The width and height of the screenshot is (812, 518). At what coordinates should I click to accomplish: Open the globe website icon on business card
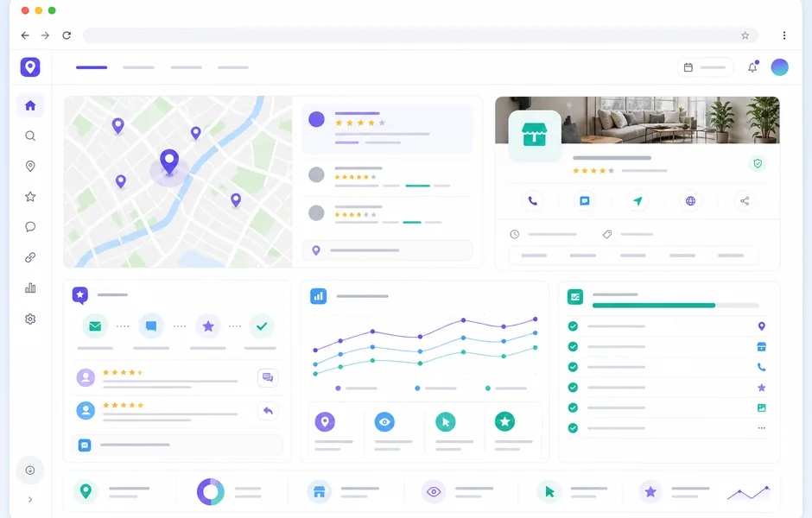[690, 201]
